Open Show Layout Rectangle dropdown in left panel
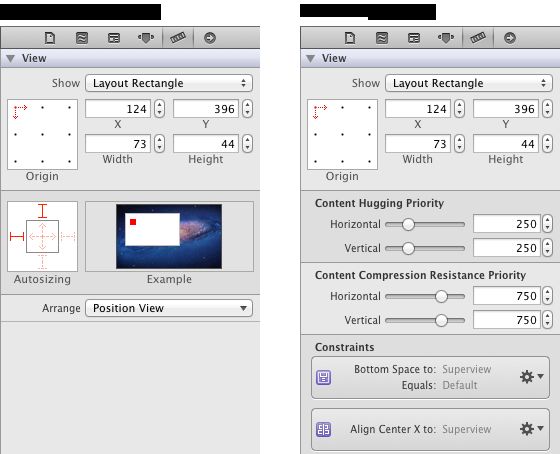Viewport: 560px width, 454px height. pyautogui.click(x=169, y=83)
